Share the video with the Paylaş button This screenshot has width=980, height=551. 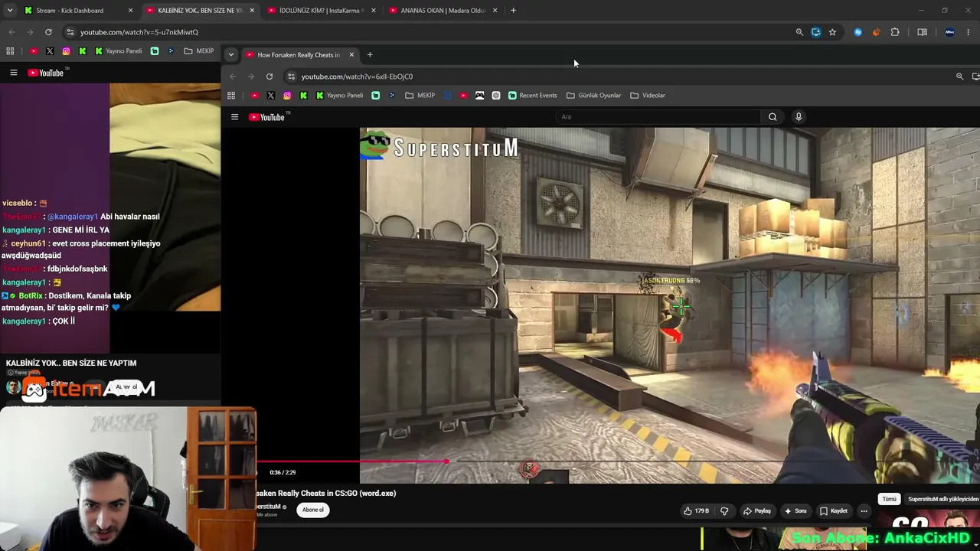757,511
